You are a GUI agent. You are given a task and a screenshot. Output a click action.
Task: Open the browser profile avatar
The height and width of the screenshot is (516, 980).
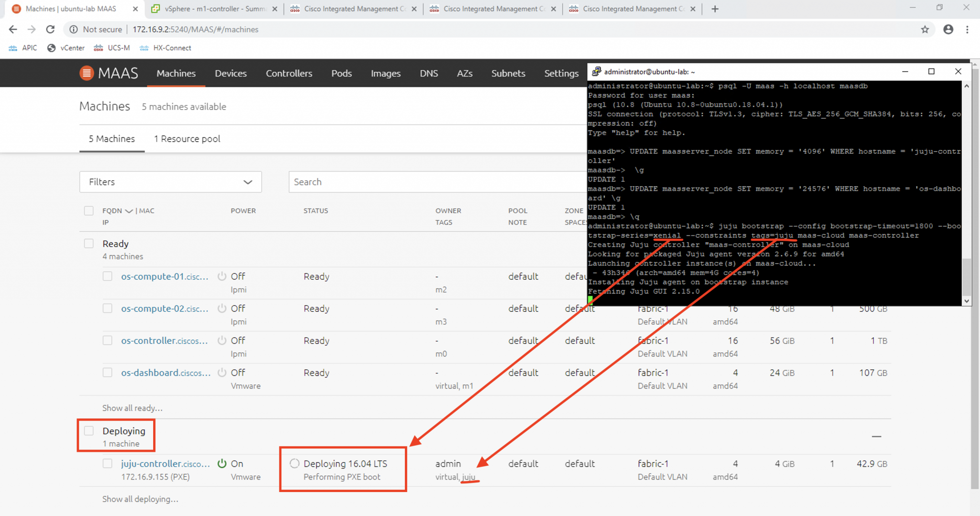948,29
